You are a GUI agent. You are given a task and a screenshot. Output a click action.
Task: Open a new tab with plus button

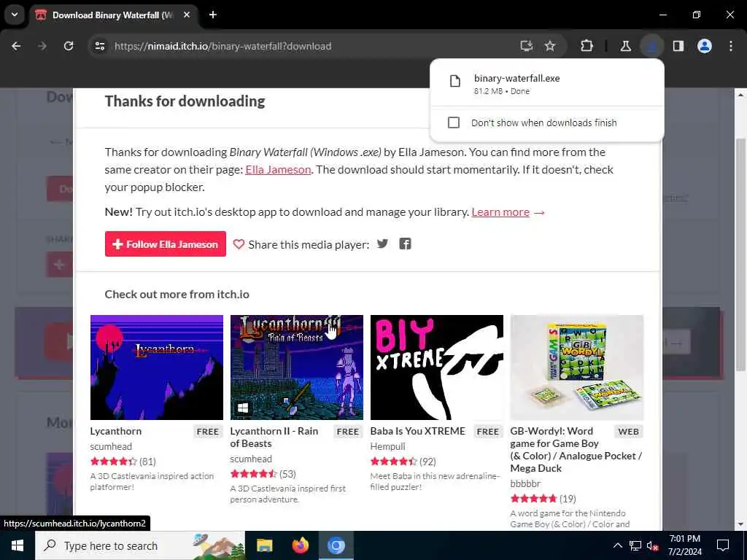(213, 15)
